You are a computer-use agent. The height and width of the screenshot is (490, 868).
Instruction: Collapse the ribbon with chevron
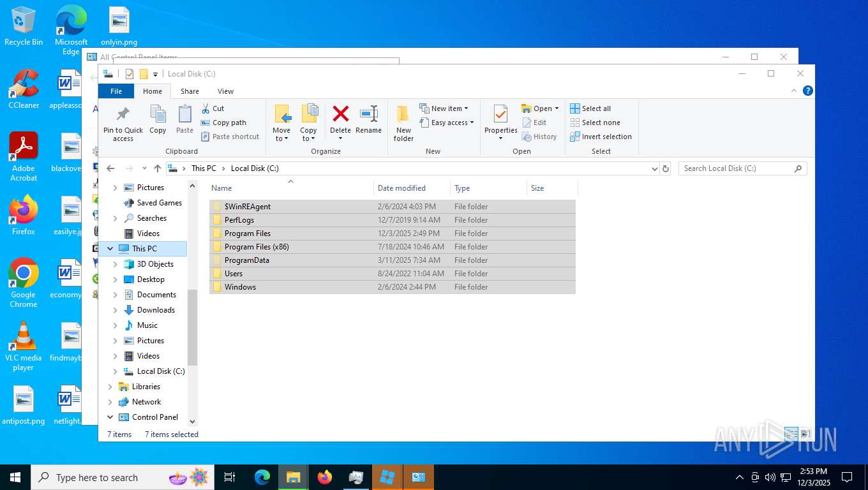(794, 91)
